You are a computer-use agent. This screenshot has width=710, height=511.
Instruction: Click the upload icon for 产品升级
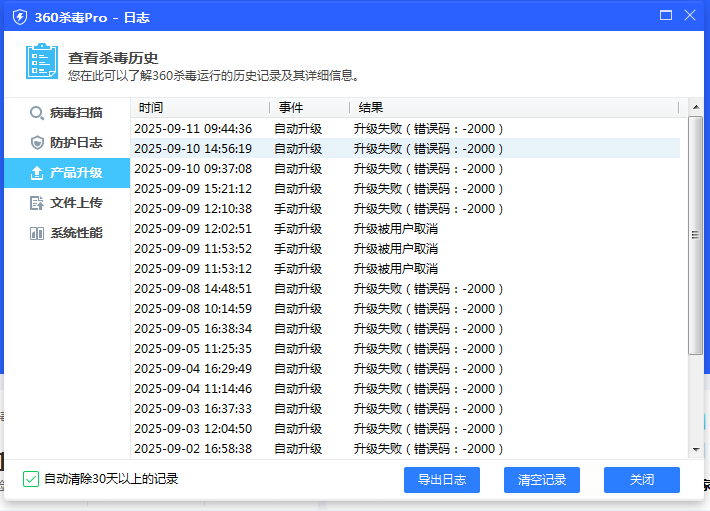coord(37,173)
